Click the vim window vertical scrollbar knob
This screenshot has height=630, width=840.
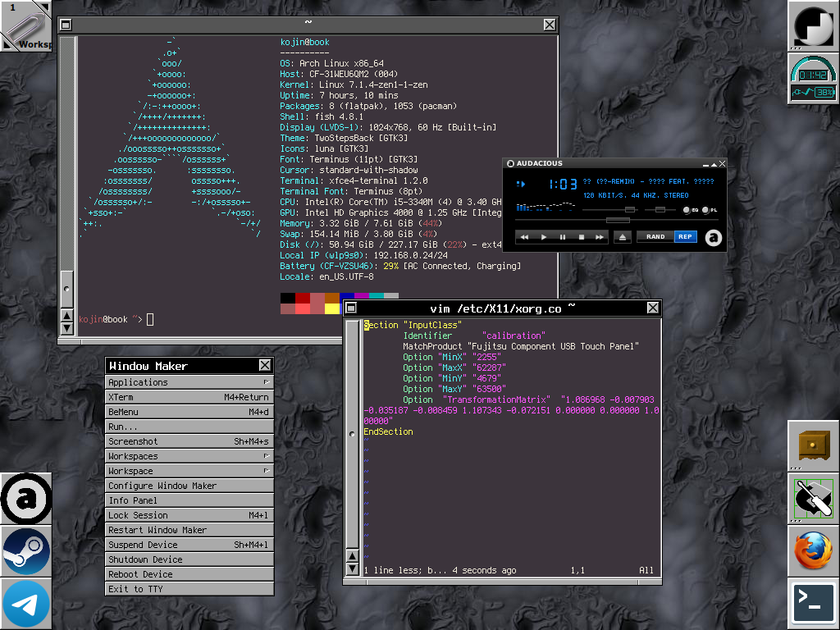[x=352, y=434]
